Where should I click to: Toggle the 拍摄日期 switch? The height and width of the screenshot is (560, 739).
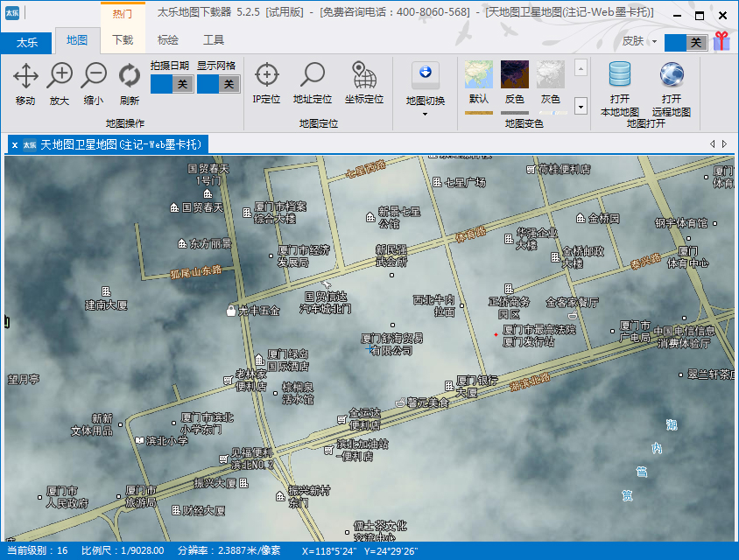pyautogui.click(x=172, y=84)
